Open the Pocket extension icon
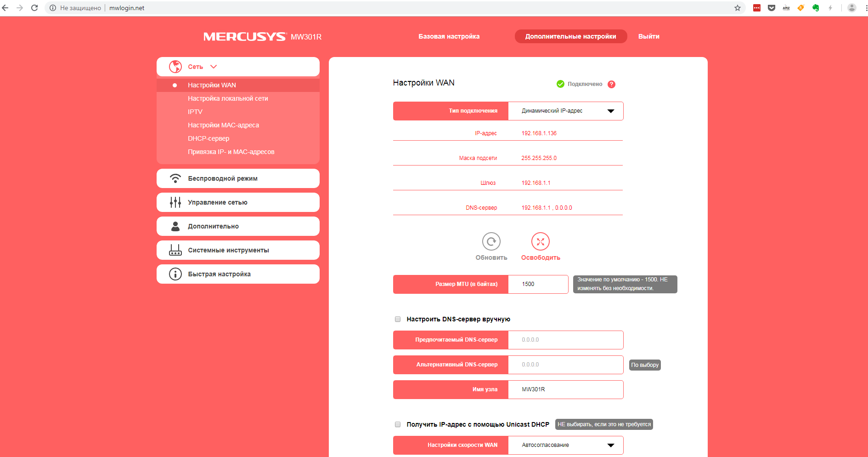 pyautogui.click(x=772, y=8)
